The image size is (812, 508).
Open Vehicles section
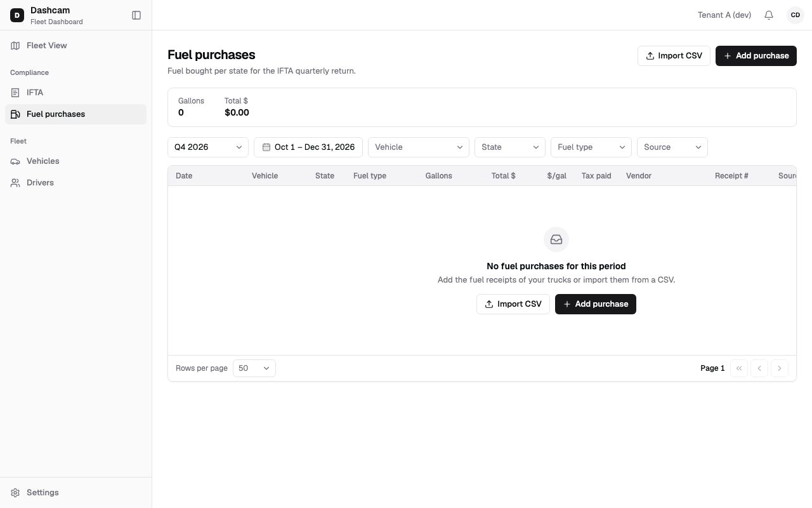click(75, 161)
